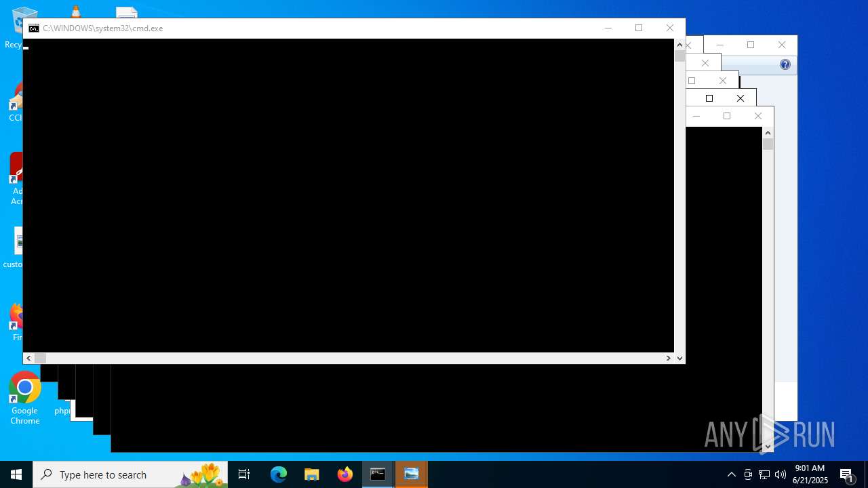The height and width of the screenshot is (488, 868).
Task: Click the front cmd vertical scrollbar thumb
Action: [x=679, y=56]
